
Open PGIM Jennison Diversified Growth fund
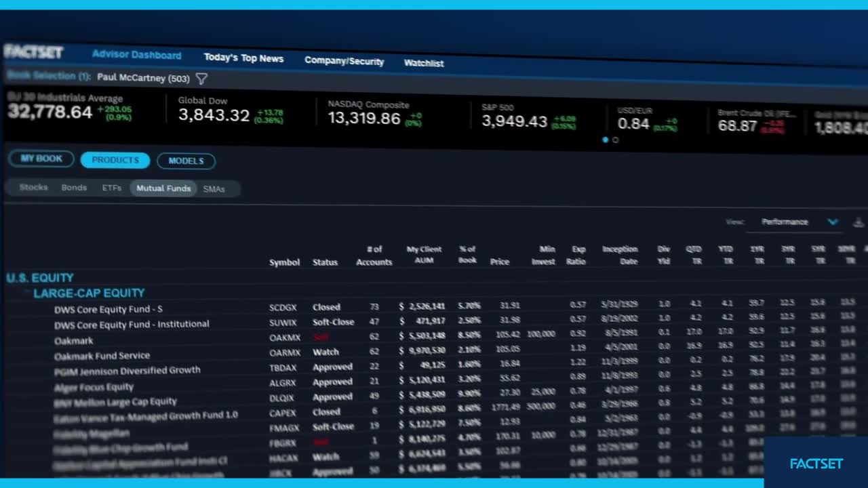tap(127, 371)
